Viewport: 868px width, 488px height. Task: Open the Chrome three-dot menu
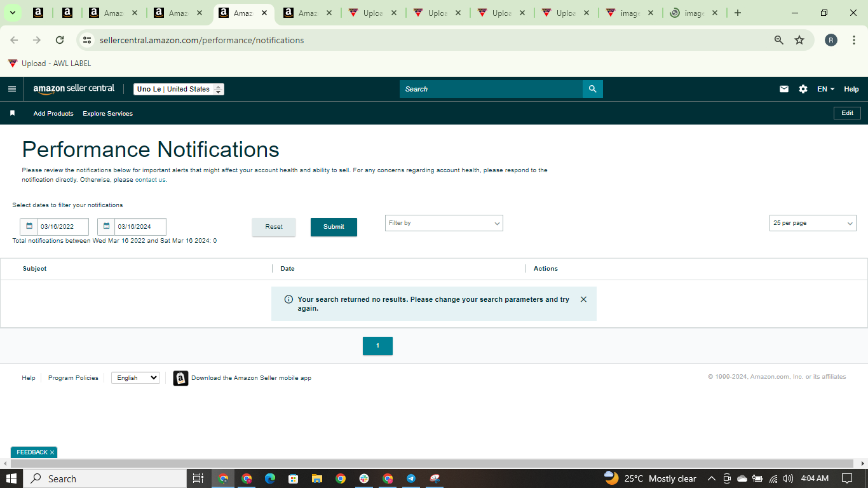854,40
